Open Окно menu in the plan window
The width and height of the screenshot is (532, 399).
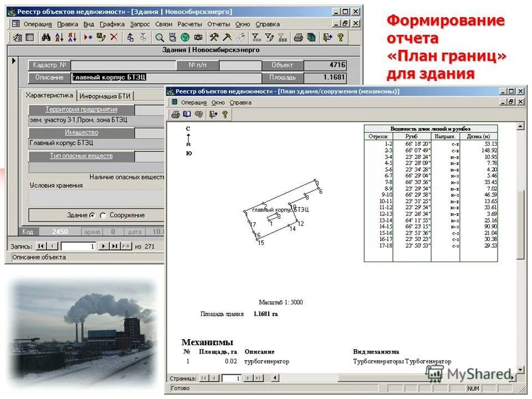point(218,103)
